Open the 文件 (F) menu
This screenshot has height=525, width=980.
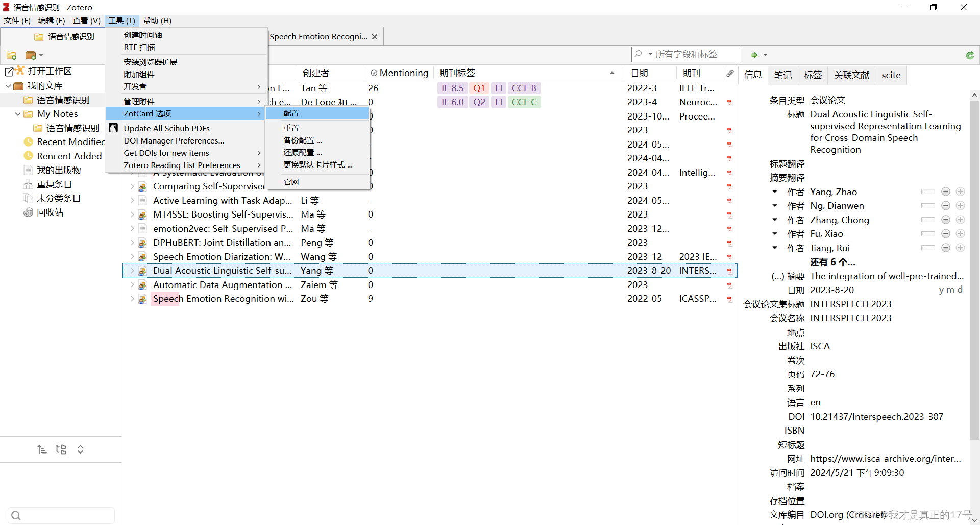pos(17,21)
